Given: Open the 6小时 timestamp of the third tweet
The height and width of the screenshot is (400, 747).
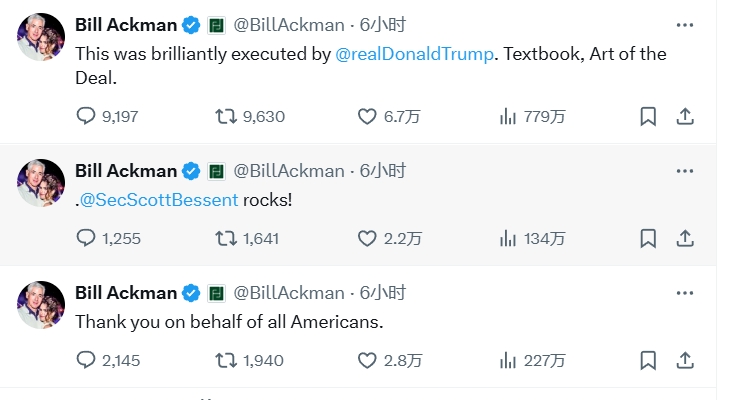Looking at the screenshot, I should pos(383,293).
